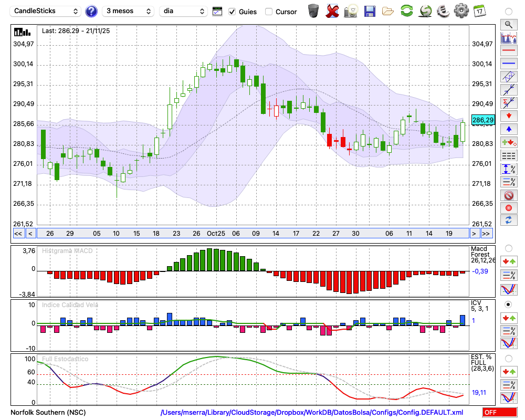525x420 pixels.
Task: Click the << jump-back timeline button
Action: point(18,234)
